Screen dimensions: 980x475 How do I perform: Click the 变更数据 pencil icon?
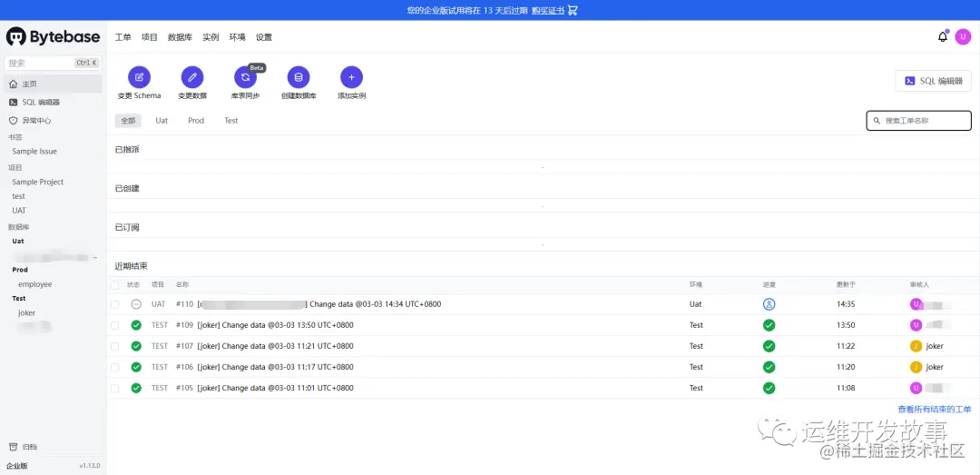pos(192,77)
